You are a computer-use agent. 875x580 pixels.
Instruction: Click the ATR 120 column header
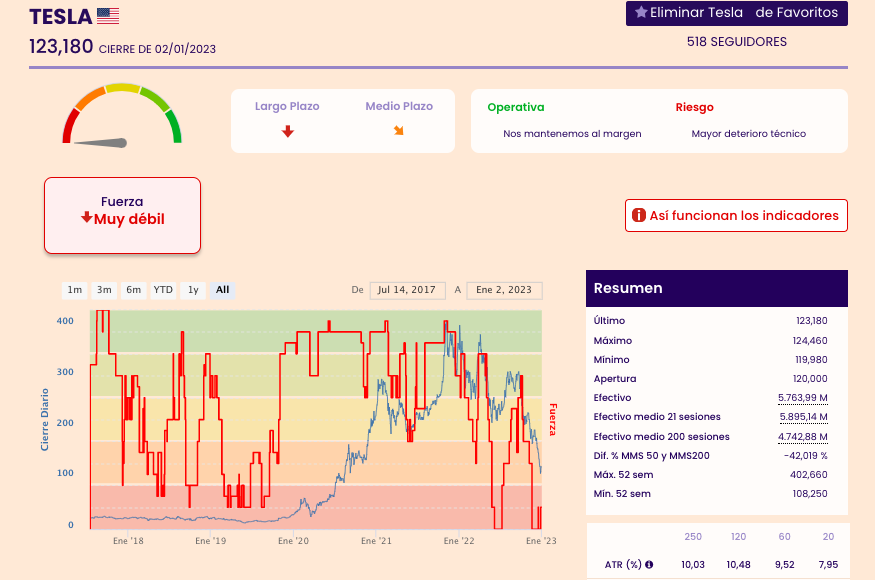pos(738,537)
